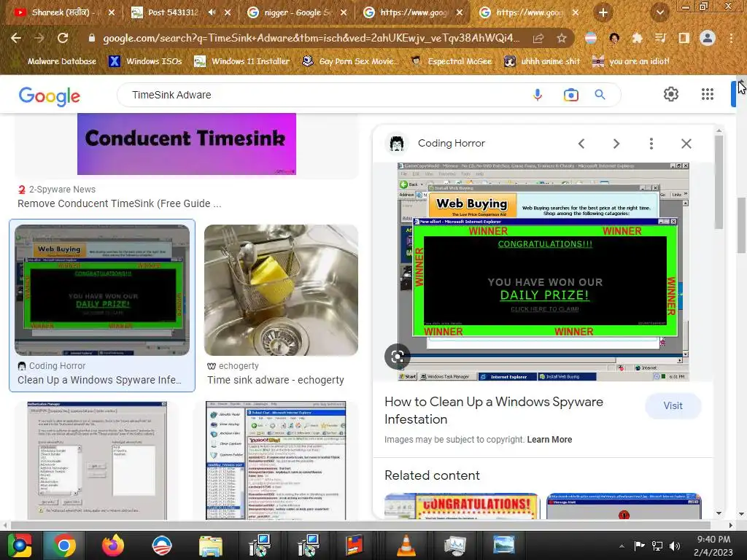Open you are an idiot bookmark

point(630,61)
